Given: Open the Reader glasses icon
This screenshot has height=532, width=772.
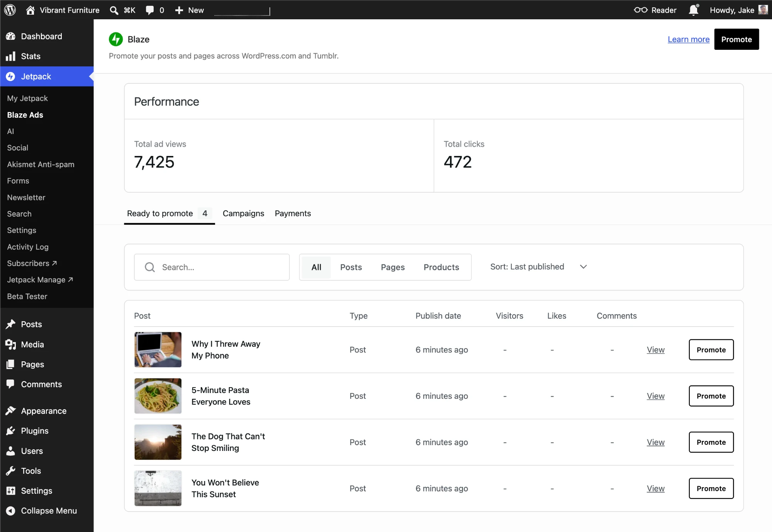Looking at the screenshot, I should pos(640,10).
